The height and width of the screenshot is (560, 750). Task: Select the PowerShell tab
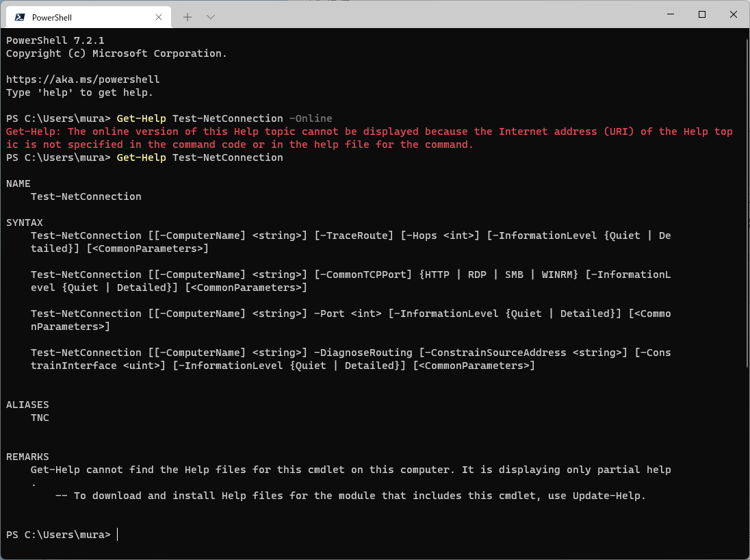click(88, 17)
